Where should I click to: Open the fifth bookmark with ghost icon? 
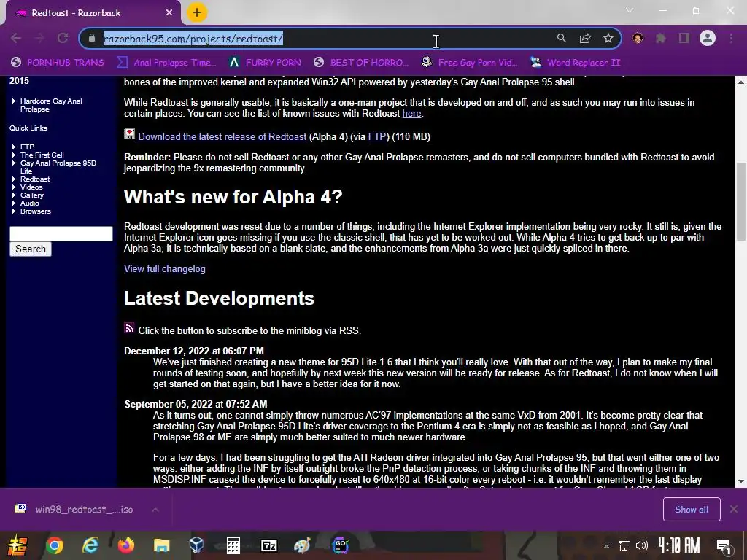point(469,63)
